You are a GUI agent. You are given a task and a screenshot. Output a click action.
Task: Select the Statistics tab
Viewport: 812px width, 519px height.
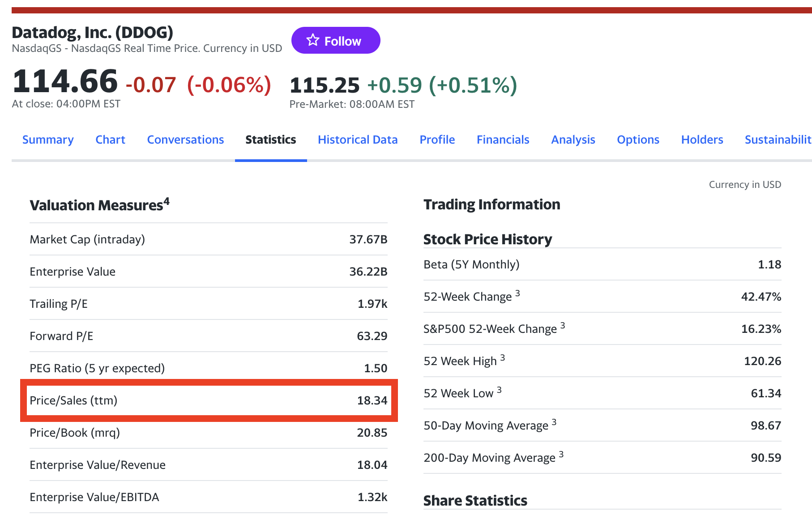pos(271,140)
